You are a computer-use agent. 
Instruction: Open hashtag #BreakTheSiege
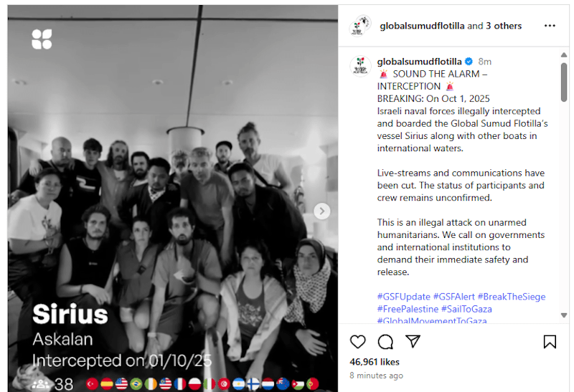pos(512,297)
